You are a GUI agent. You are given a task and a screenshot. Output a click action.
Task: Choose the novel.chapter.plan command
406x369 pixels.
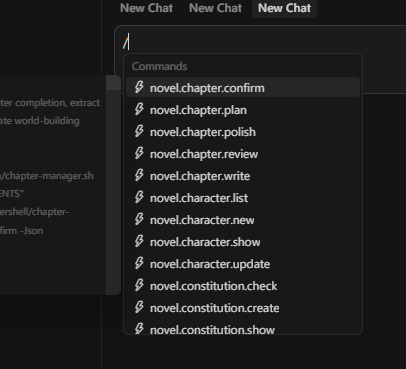243,110
